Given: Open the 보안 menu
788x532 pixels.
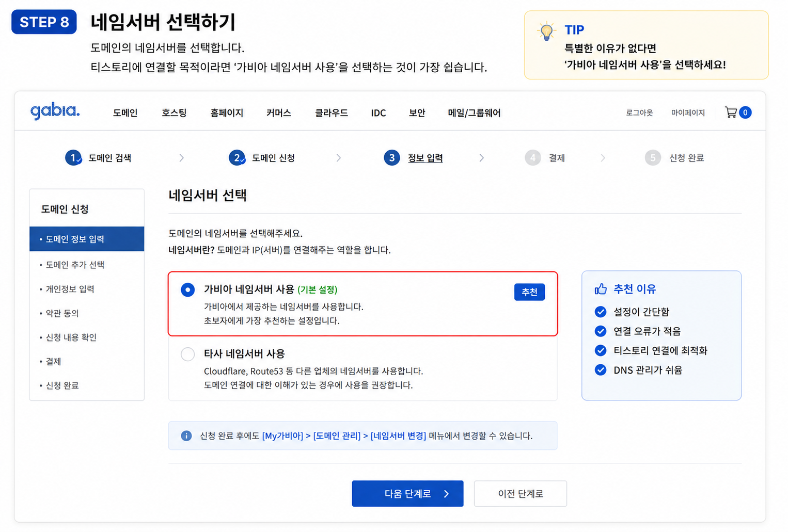Looking at the screenshot, I should tap(417, 113).
